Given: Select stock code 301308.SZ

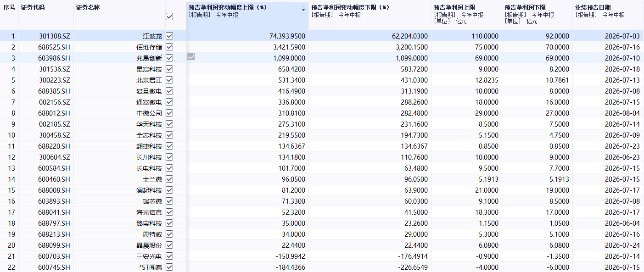Looking at the screenshot, I should [x=54, y=36].
